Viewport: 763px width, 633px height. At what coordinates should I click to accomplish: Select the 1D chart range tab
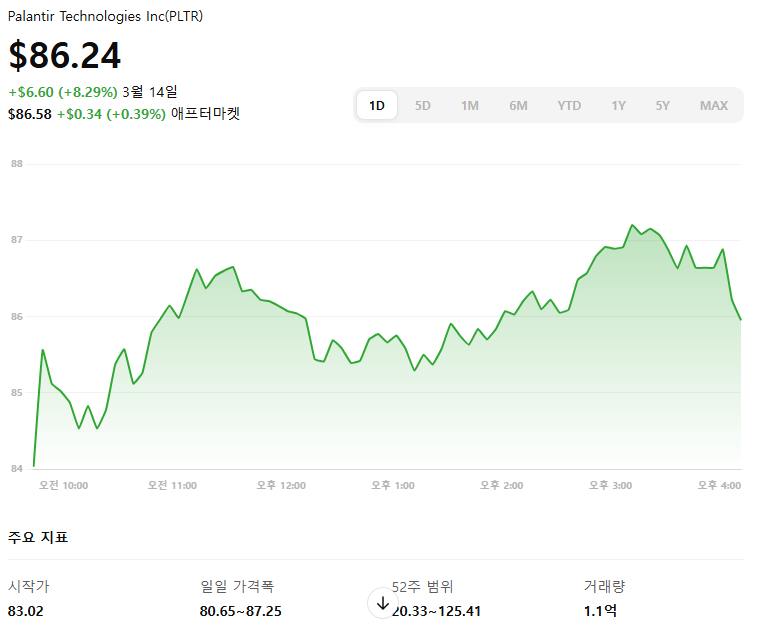point(377,106)
